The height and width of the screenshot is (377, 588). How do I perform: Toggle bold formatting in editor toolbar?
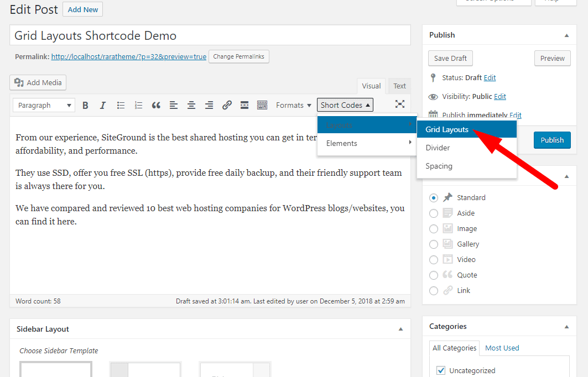[x=85, y=105]
